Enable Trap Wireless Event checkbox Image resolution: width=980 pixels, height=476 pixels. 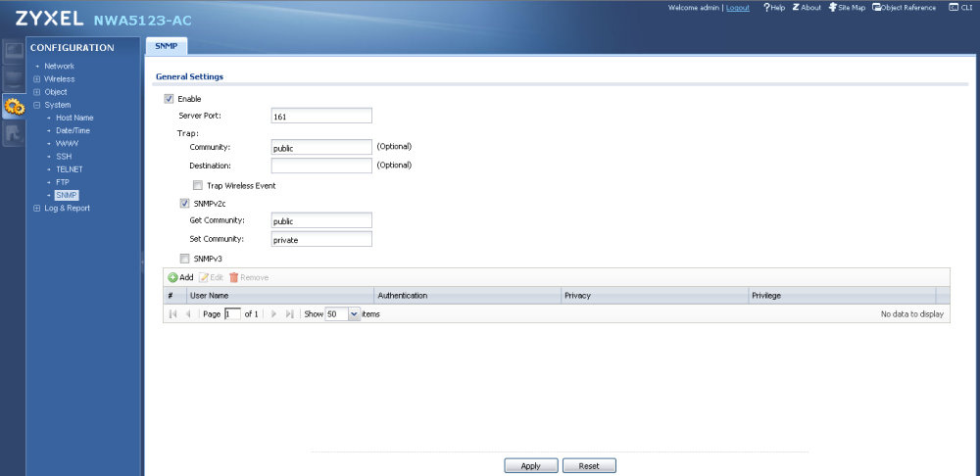pos(198,185)
